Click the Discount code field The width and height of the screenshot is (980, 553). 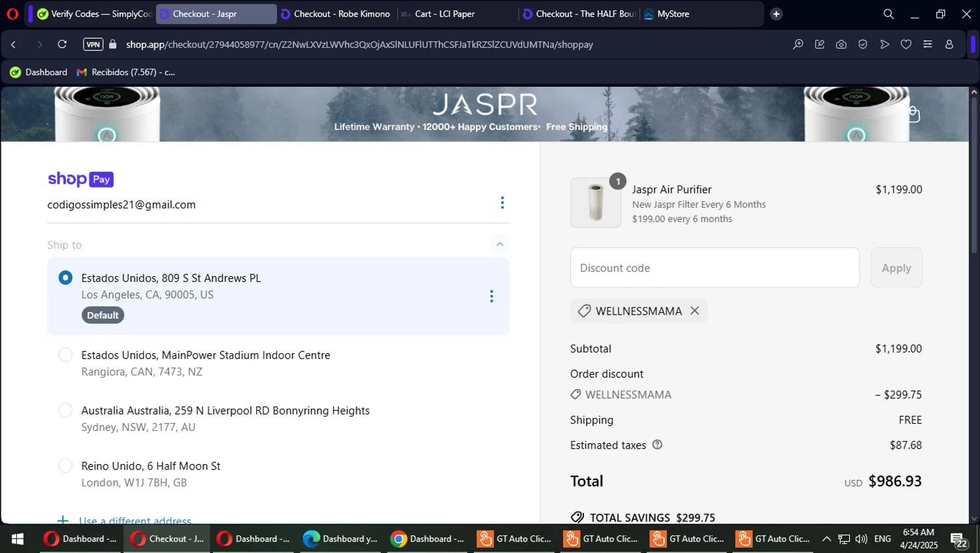point(715,268)
